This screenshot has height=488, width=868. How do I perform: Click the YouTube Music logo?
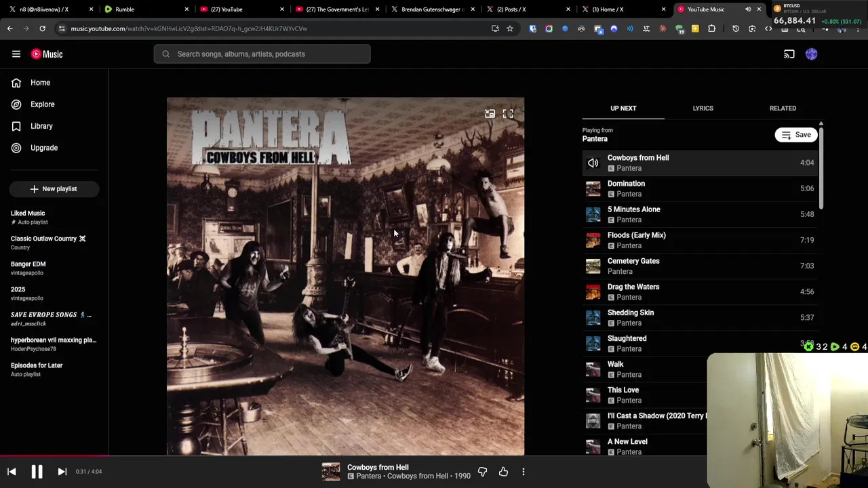tap(47, 54)
